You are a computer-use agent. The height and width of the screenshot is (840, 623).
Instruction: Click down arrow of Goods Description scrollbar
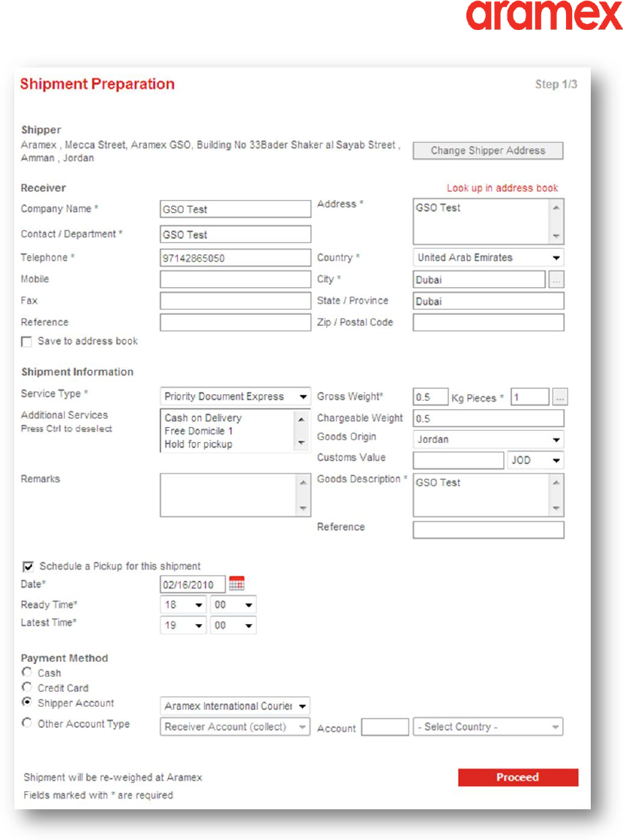(x=556, y=508)
